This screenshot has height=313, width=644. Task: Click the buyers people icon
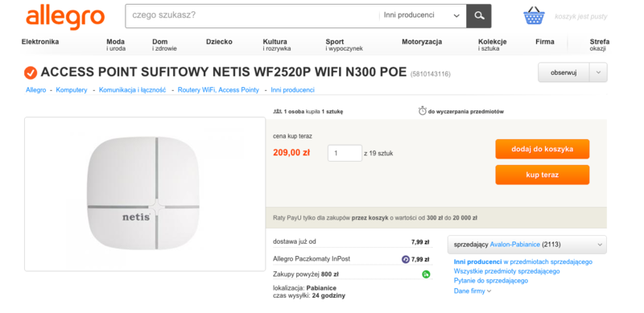tap(277, 111)
